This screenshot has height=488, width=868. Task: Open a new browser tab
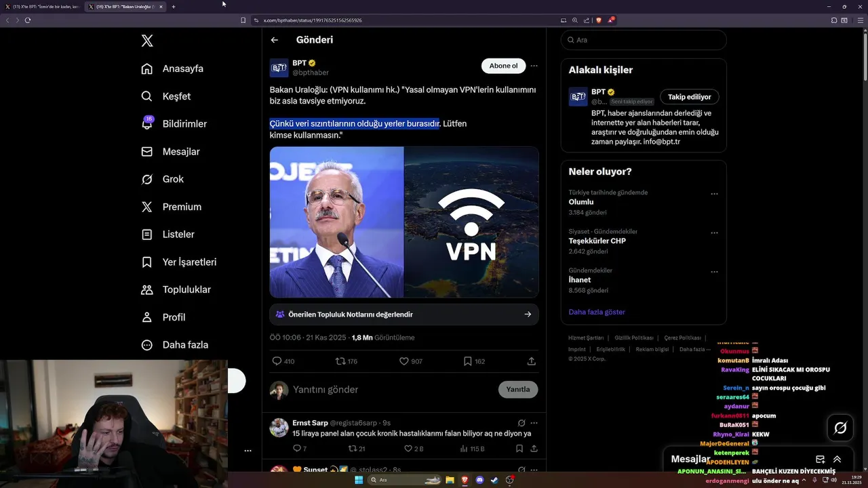174,7
